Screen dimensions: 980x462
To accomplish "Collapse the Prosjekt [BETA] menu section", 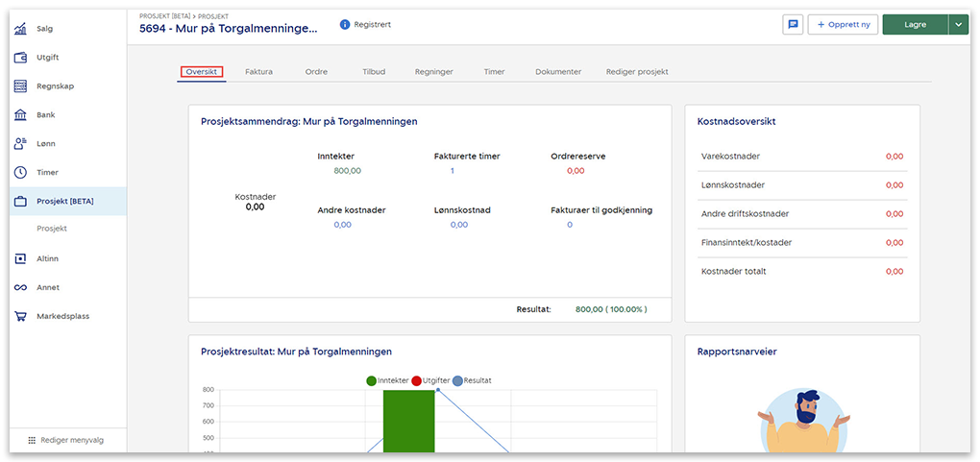I will [x=65, y=202].
